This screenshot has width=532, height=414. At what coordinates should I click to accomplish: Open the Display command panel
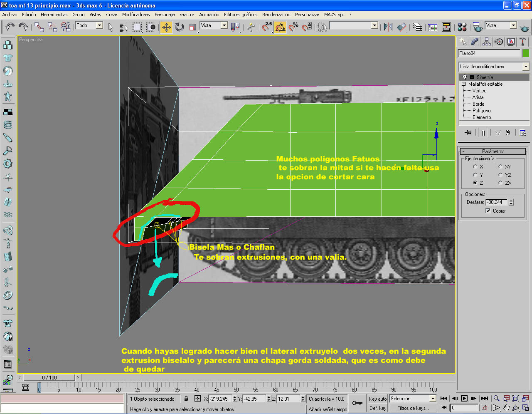click(x=511, y=42)
